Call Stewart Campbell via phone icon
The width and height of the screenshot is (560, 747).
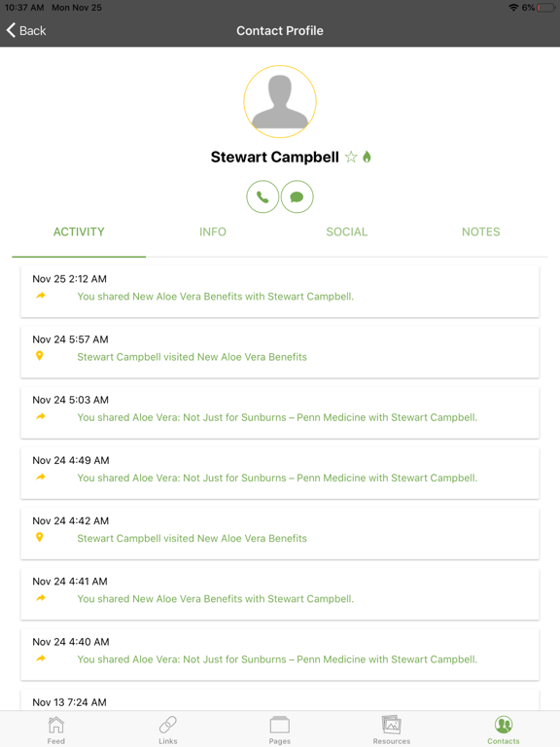(x=262, y=196)
